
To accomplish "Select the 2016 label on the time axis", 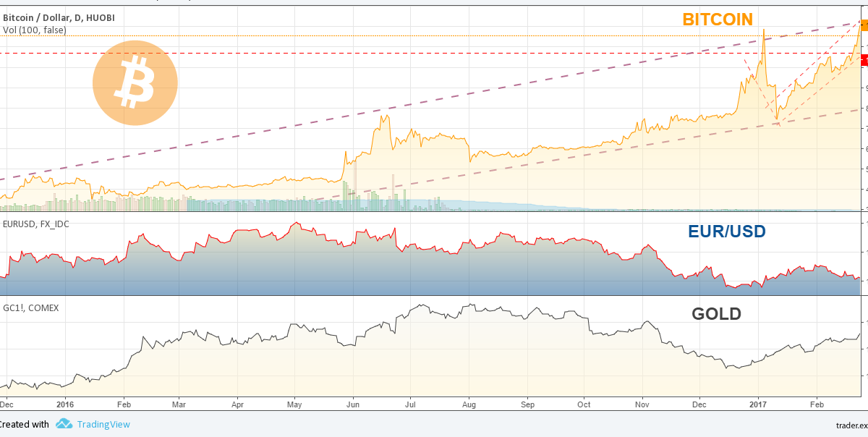I will [65, 405].
